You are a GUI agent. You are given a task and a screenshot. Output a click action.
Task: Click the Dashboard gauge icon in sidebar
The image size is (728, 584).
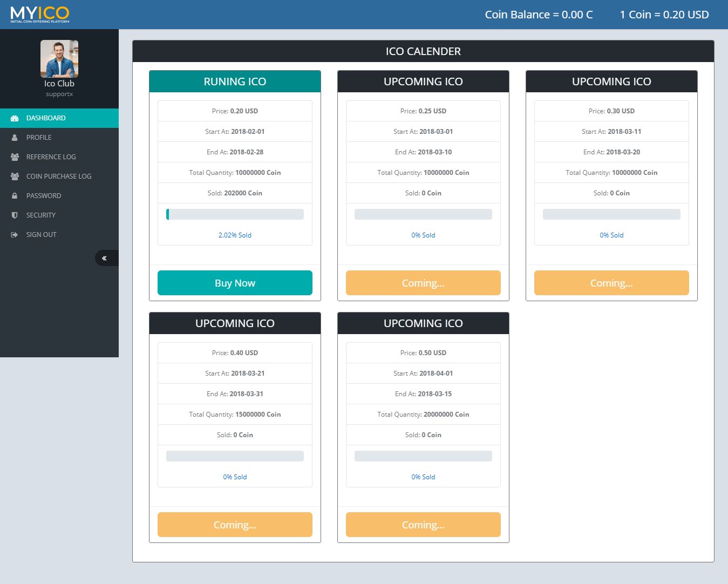pos(15,118)
